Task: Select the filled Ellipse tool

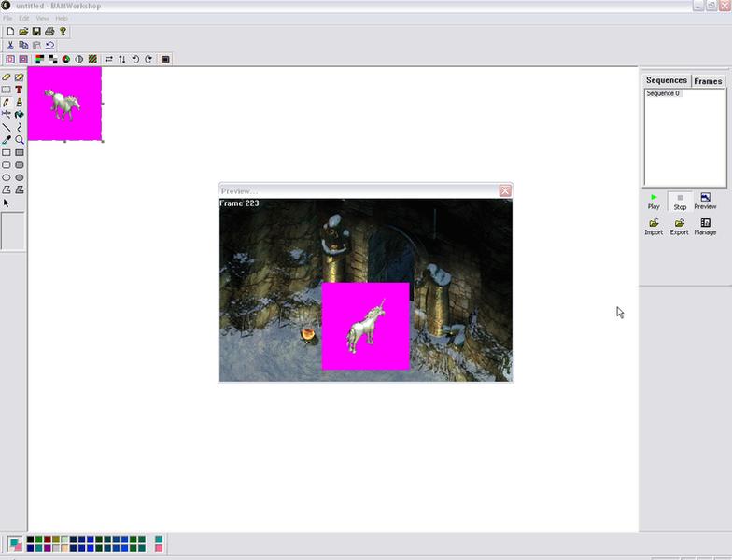Action: (19, 177)
